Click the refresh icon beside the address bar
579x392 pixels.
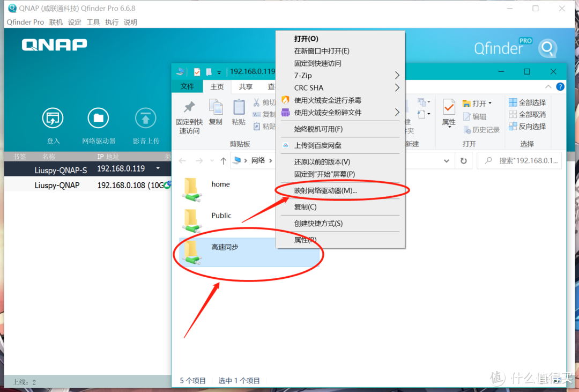click(x=463, y=160)
